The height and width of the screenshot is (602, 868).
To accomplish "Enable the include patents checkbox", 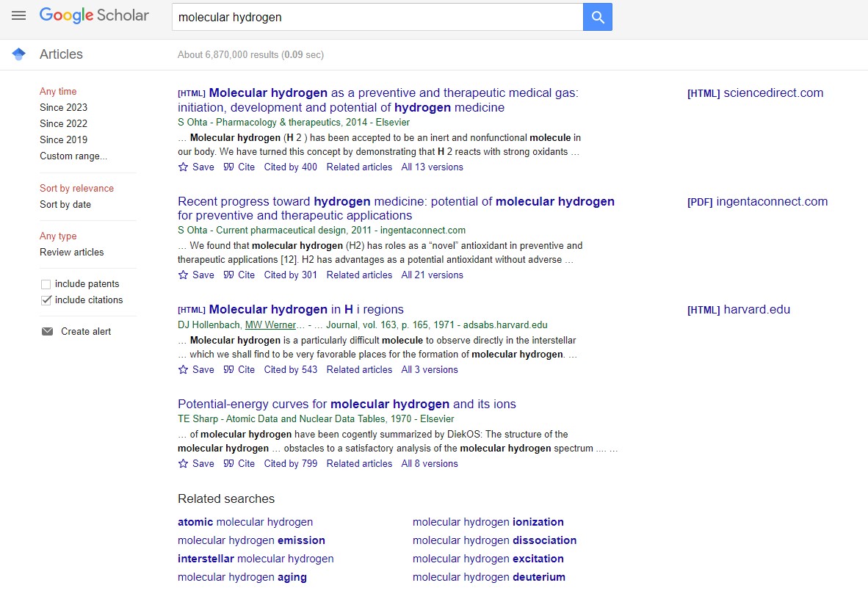I will (46, 284).
